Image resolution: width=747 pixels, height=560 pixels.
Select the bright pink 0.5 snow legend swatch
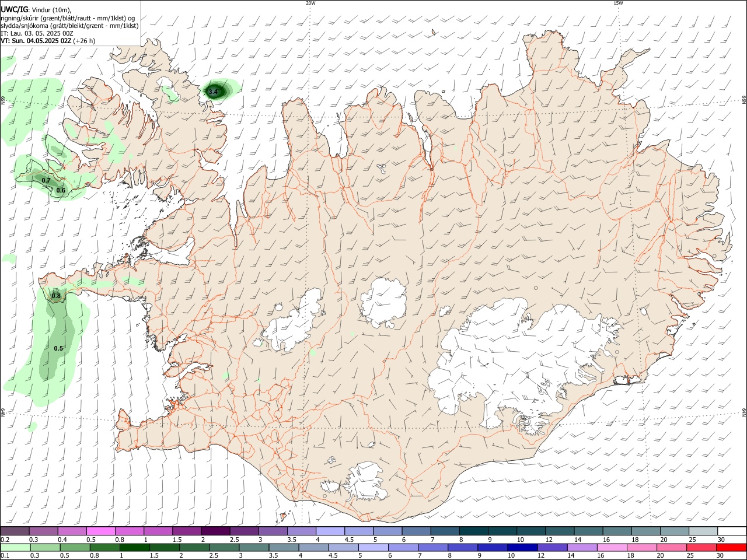click(x=100, y=531)
